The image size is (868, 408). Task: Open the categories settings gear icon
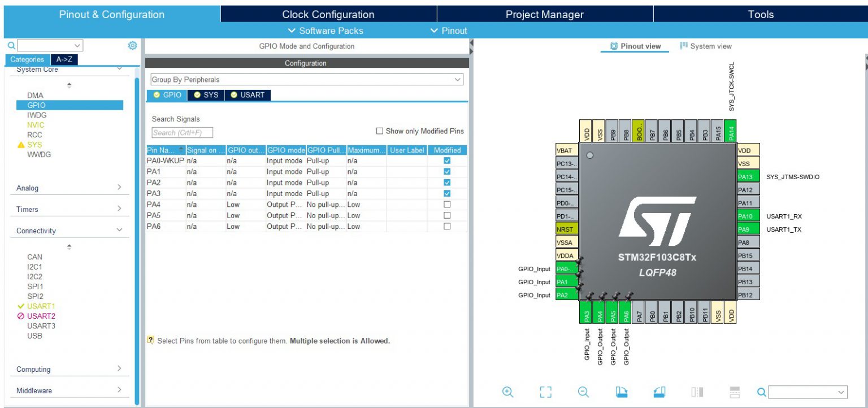[132, 45]
